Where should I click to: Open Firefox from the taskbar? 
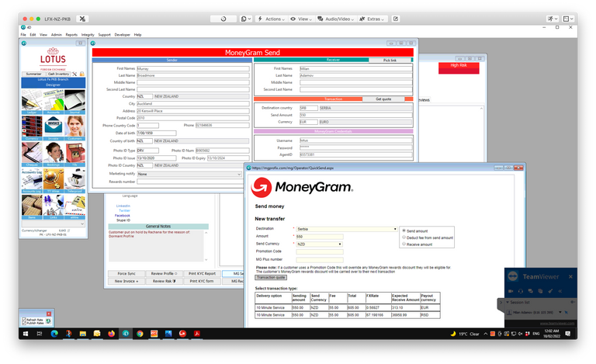pyautogui.click(x=111, y=334)
